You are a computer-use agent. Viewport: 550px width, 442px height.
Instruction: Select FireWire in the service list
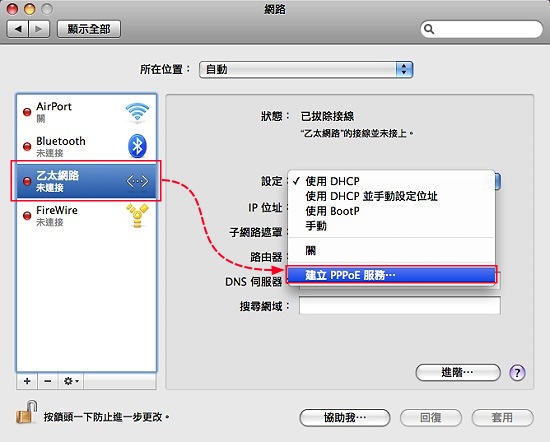click(x=86, y=216)
